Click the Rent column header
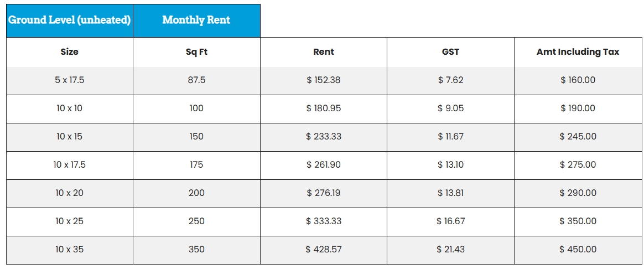The image size is (644, 269). pyautogui.click(x=323, y=52)
